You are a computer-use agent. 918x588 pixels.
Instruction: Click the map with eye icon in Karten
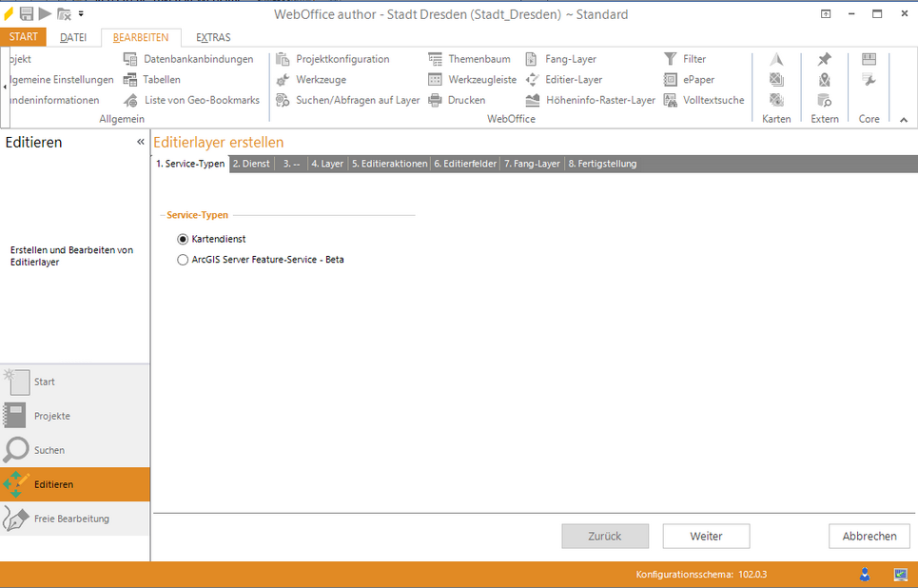[x=776, y=100]
